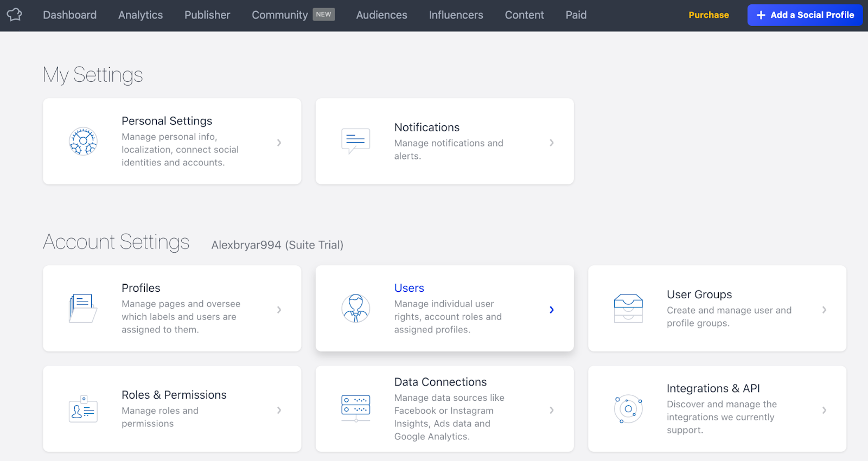Open the Publisher section
The width and height of the screenshot is (868, 461).
point(207,15)
